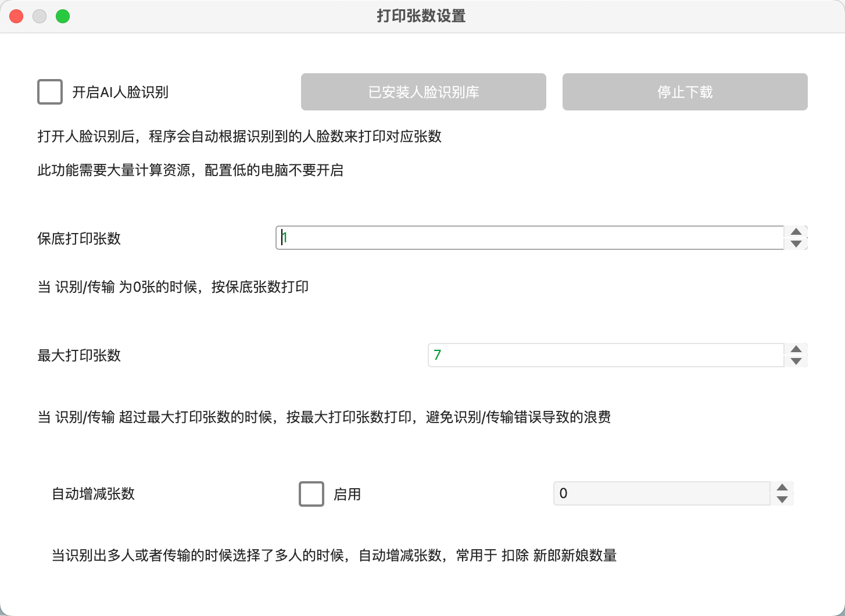This screenshot has height=616, width=845.
Task: Toggle AI face recognition off
Action: pos(50,91)
